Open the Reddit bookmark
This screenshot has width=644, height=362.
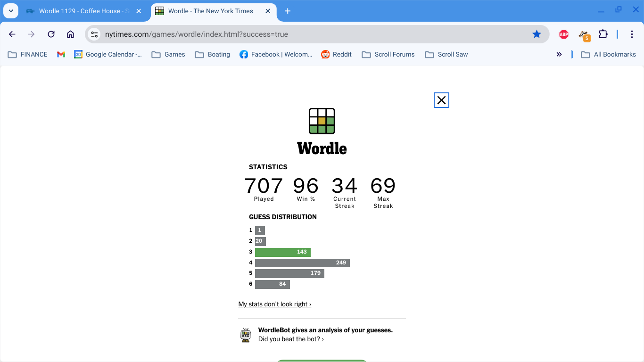pyautogui.click(x=336, y=54)
